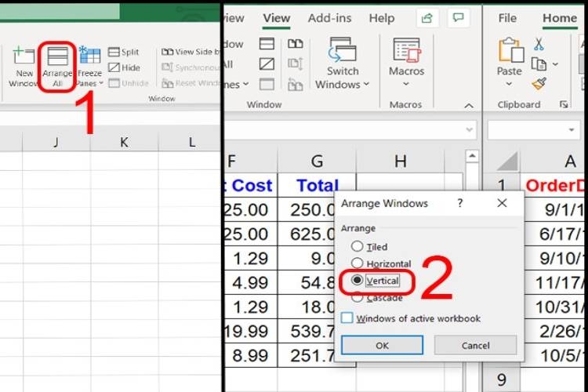Click the compact Split icon
Screen dimensions: 588x392
[x=267, y=44]
